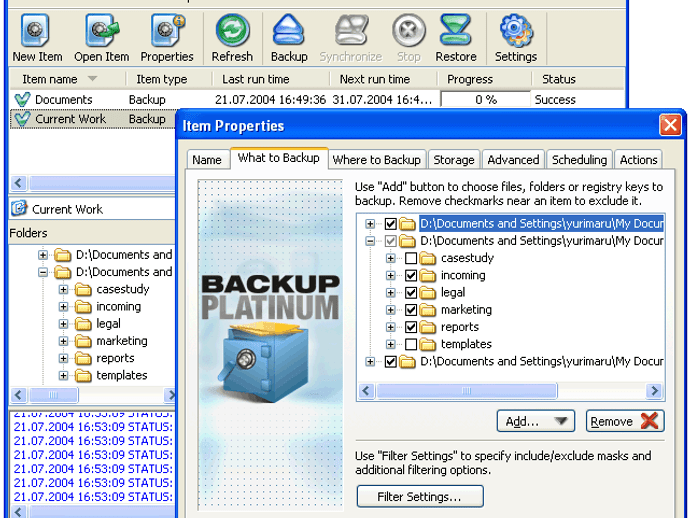The width and height of the screenshot is (690, 518).
Task: Click the Current Work panel header icon
Action: tap(19, 208)
